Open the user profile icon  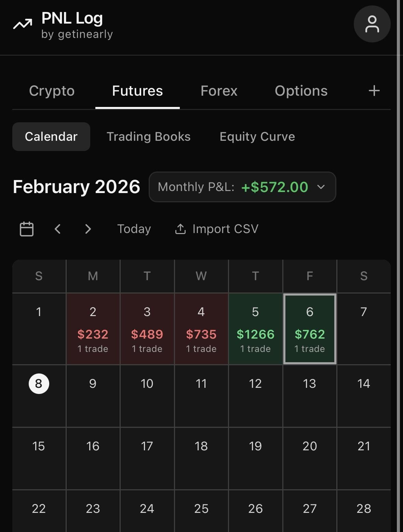coord(372,24)
